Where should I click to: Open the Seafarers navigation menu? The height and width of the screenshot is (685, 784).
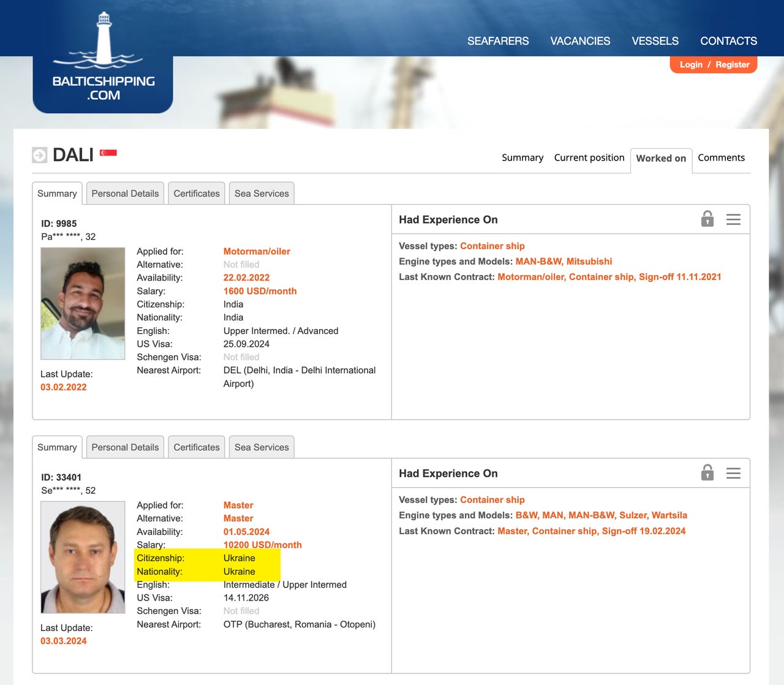pyautogui.click(x=497, y=41)
